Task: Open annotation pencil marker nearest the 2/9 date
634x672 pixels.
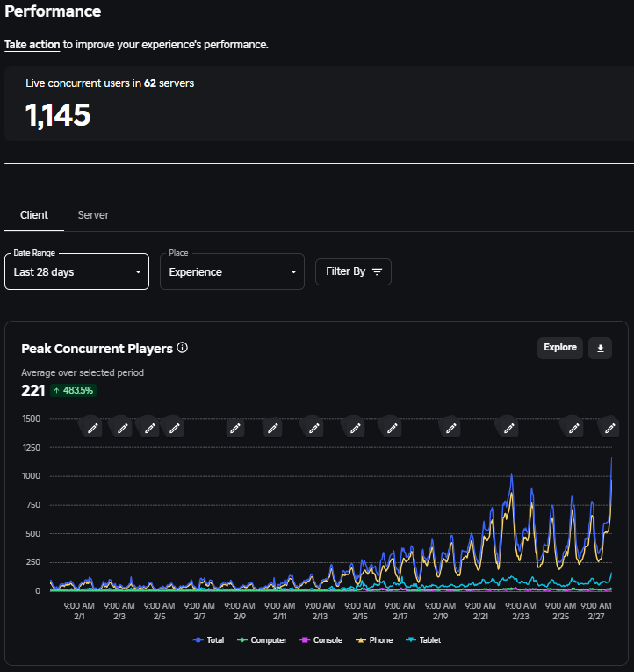Action: 235,428
